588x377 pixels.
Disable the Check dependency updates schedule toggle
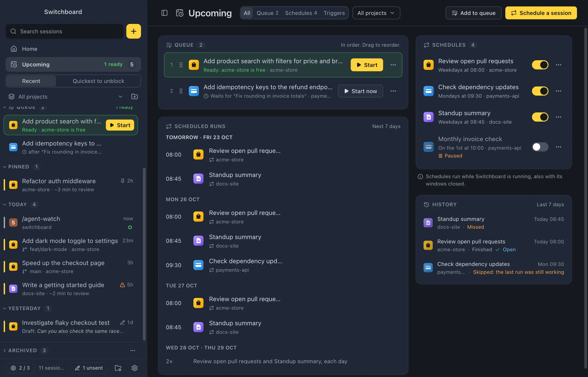540,91
